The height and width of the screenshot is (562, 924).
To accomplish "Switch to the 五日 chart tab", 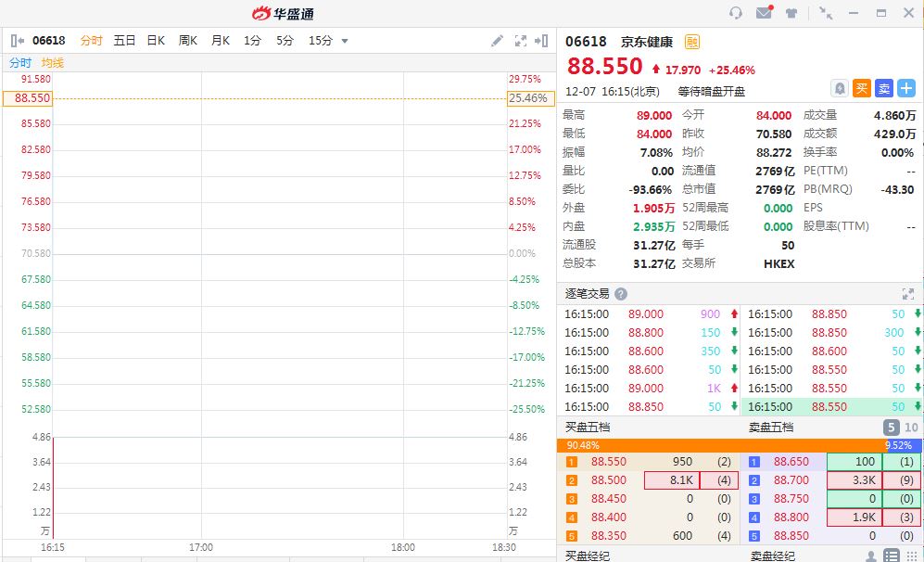I will (124, 41).
